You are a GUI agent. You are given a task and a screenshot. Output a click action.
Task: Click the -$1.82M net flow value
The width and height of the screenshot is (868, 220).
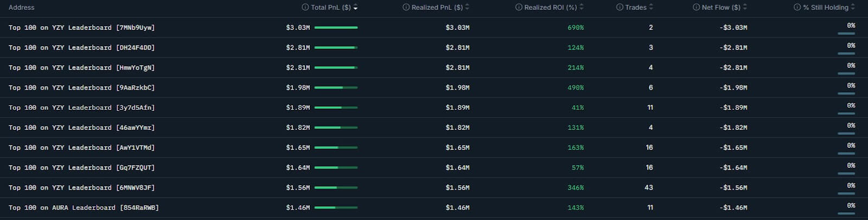click(x=733, y=128)
